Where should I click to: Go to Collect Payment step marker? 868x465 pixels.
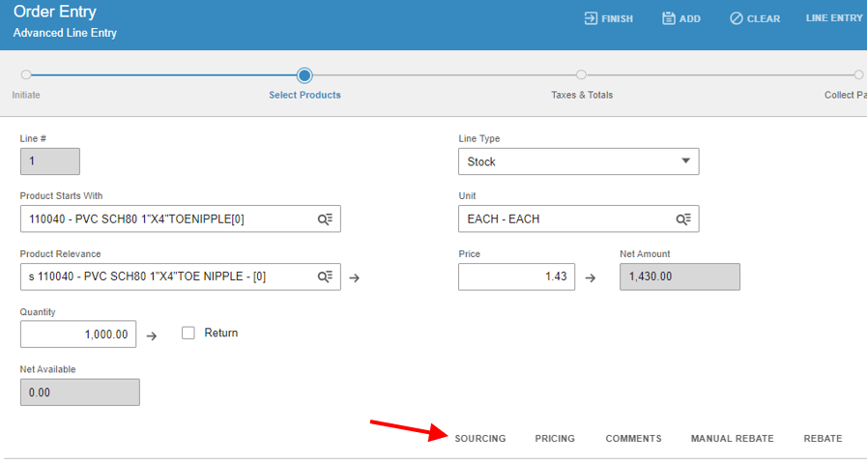tap(858, 74)
